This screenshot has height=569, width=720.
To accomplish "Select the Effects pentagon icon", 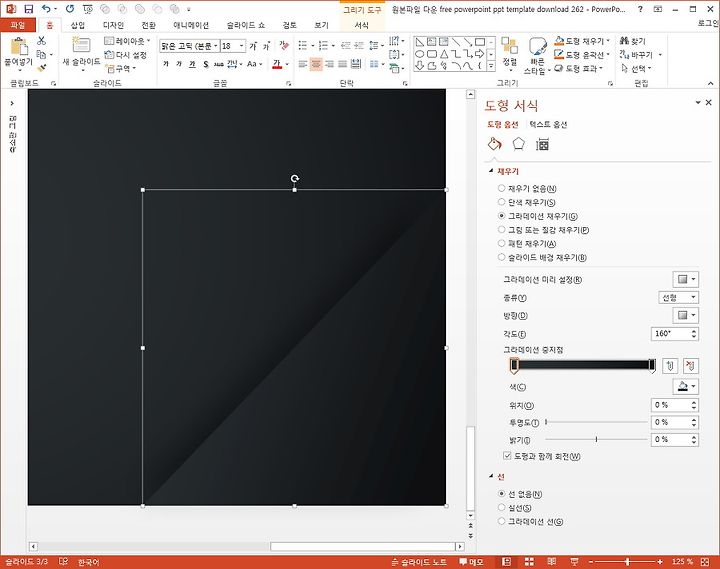I will pos(518,144).
